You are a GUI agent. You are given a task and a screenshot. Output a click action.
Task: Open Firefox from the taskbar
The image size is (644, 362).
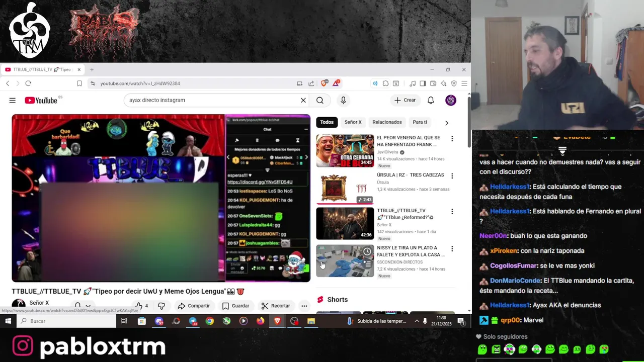pyautogui.click(x=260, y=321)
